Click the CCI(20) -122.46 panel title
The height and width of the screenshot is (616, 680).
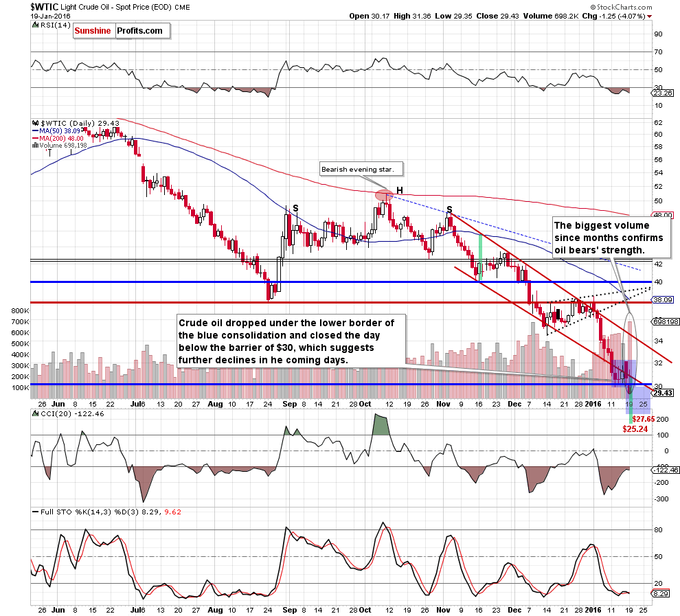coord(69,413)
